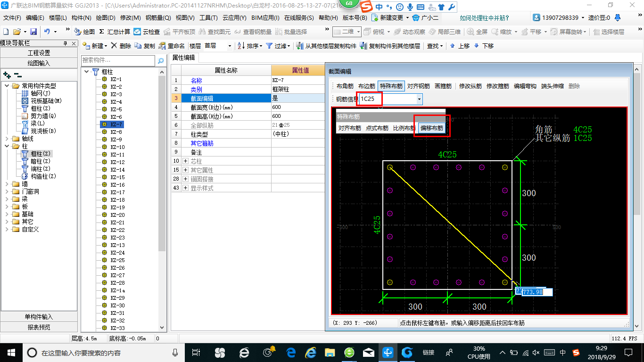Click the expand-all plus icon in navigator
Viewport: 644px width, 362px height.
(x=7, y=74)
